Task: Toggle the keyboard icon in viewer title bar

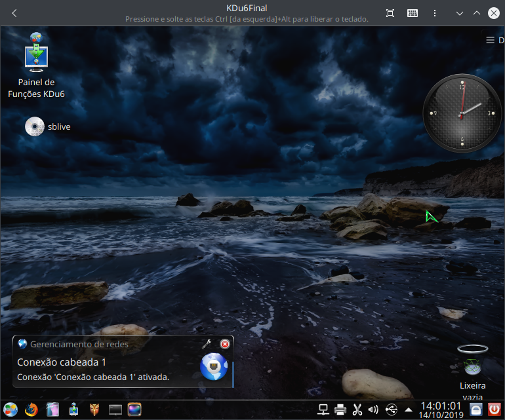Action: [x=413, y=13]
